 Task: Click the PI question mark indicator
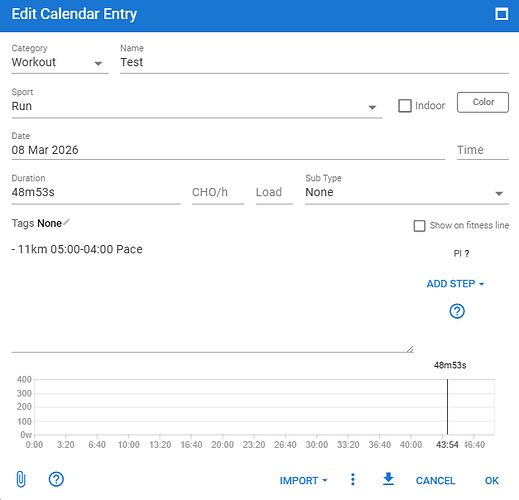(461, 254)
